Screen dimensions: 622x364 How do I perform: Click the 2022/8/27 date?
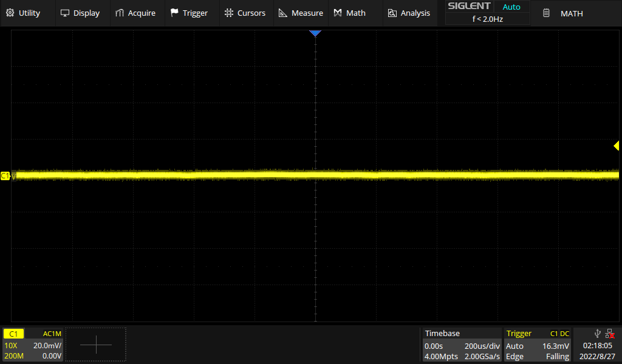pos(597,356)
